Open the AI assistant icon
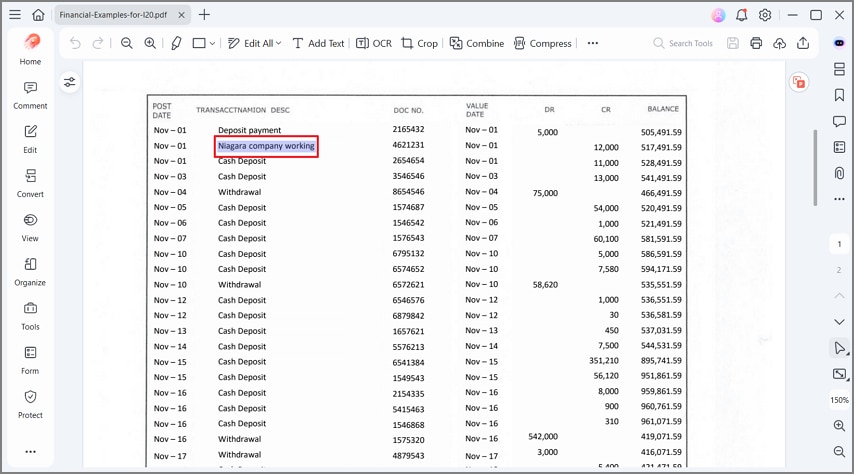 (839, 43)
